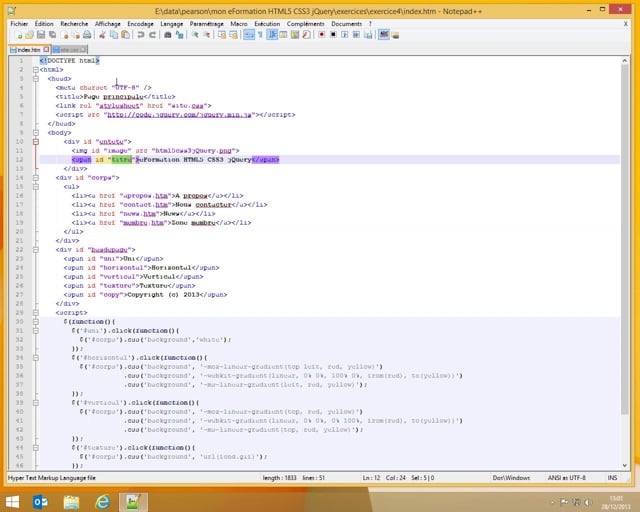
Task: Run macro multiple times icon
Action: (x=356, y=35)
